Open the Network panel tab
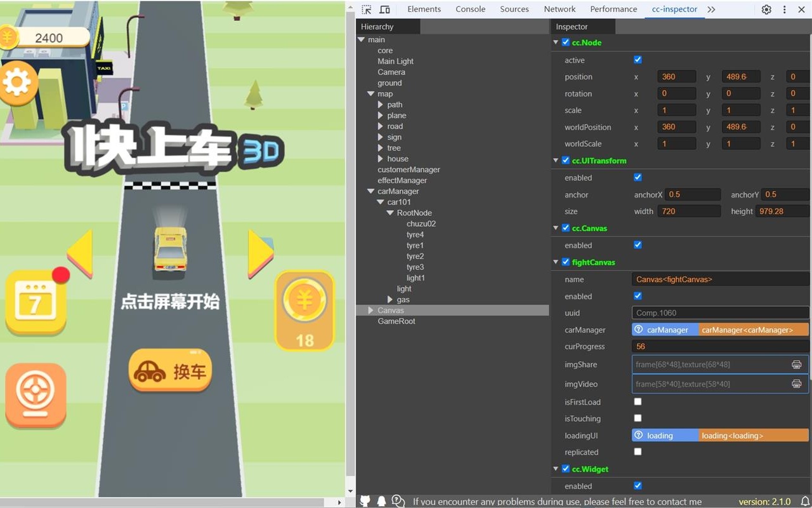 [x=560, y=9]
